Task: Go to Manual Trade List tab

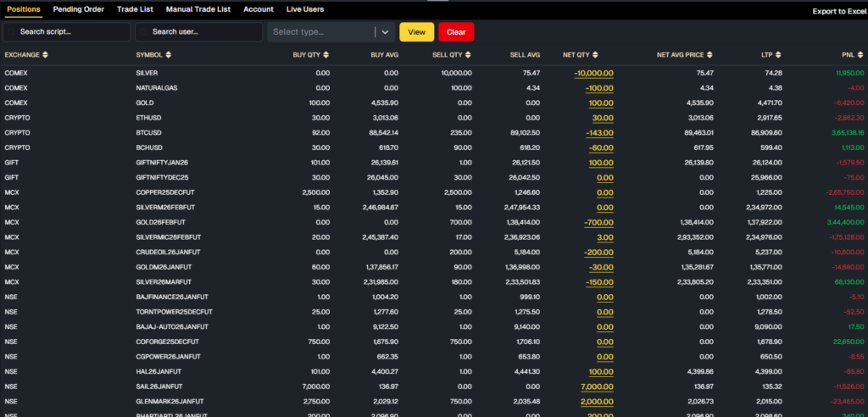Action: (x=198, y=9)
